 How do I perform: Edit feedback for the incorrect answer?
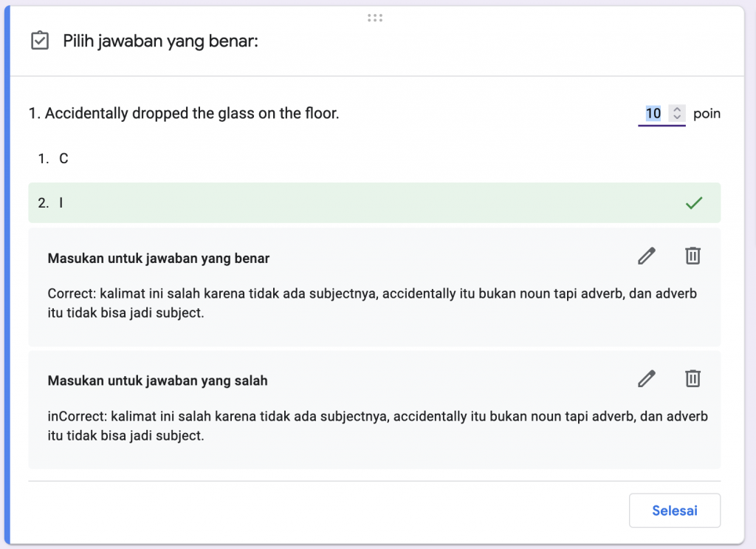[x=646, y=378]
